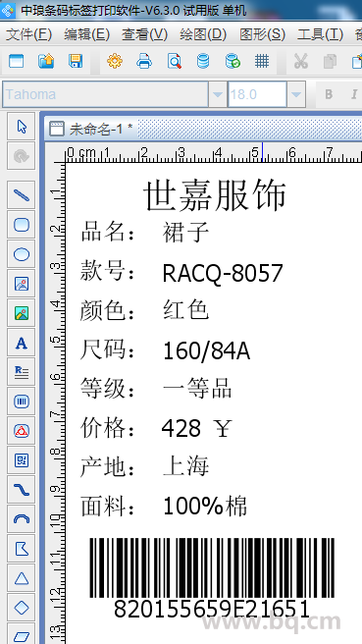Toggle italic formatting I button
The height and width of the screenshot is (644, 362).
click(354, 94)
